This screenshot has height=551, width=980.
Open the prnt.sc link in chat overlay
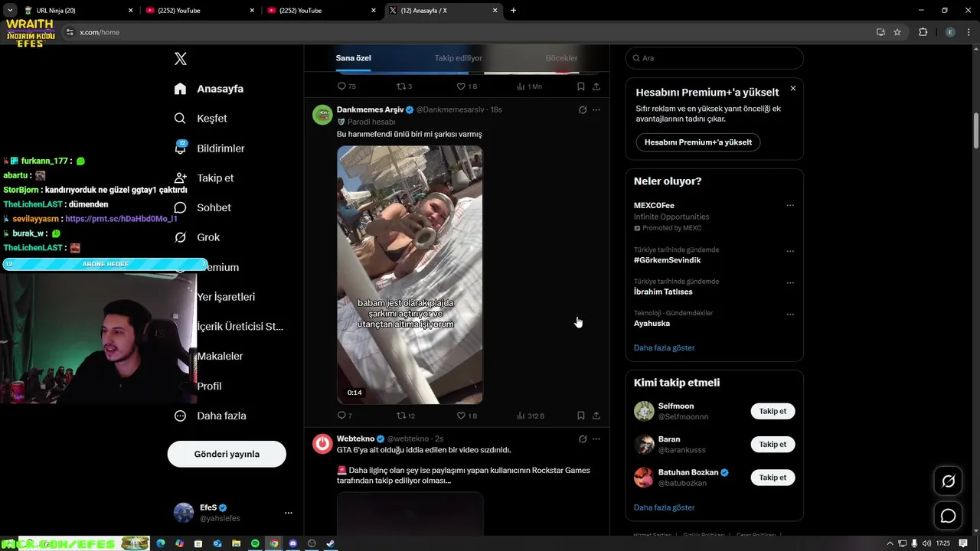coord(121,219)
